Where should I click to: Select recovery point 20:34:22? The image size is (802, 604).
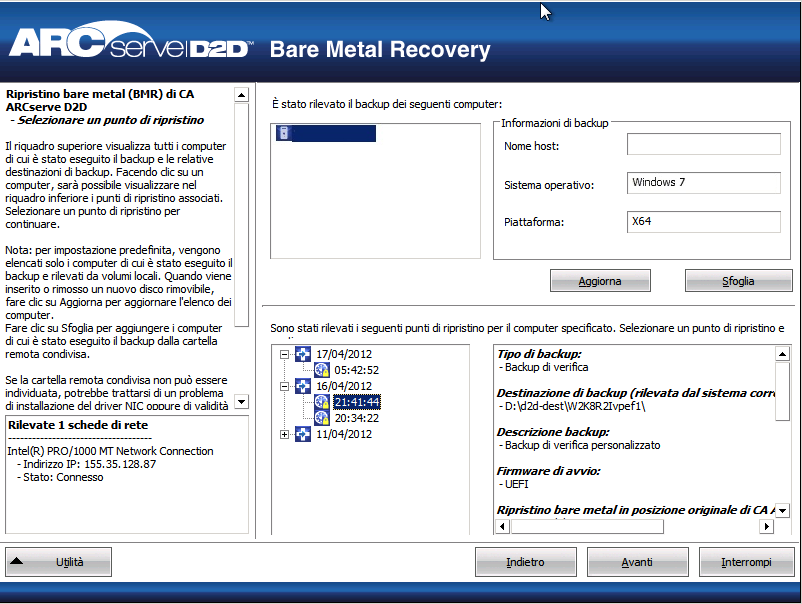click(357, 418)
